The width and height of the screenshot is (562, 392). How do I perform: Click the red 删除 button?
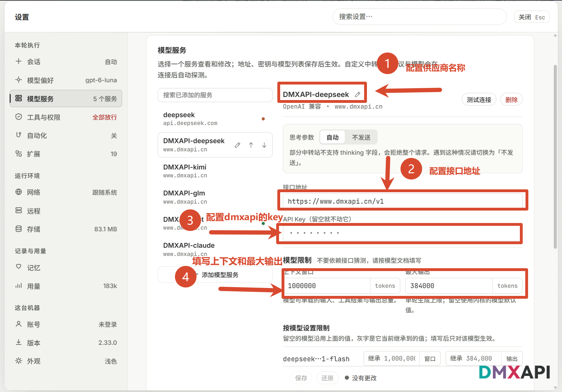511,99
